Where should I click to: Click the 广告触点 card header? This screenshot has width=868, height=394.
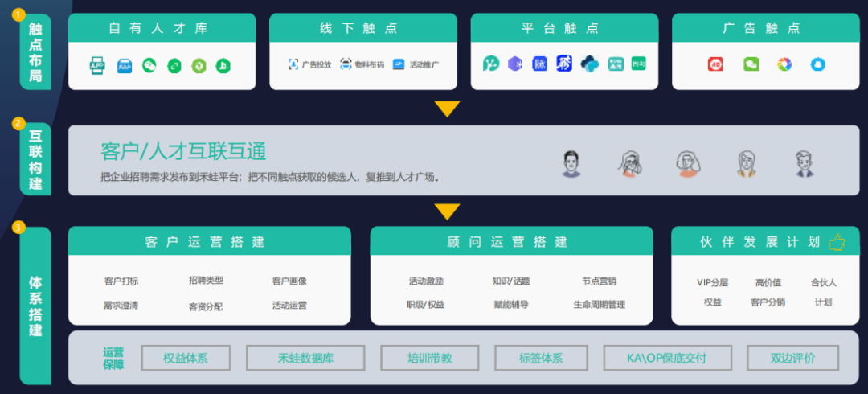pos(766,27)
